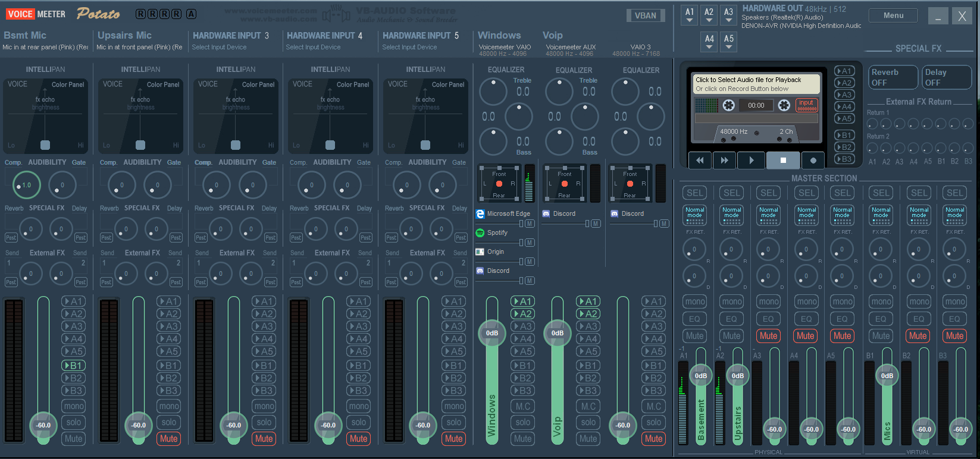Image resolution: width=980 pixels, height=459 pixels.
Task: Open the A2 hardware output device selector
Action: [x=709, y=15]
